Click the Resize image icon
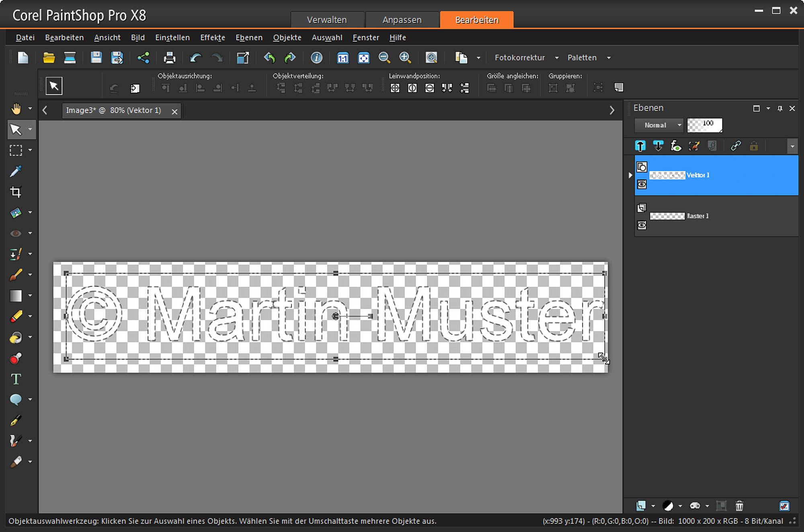 tap(243, 58)
